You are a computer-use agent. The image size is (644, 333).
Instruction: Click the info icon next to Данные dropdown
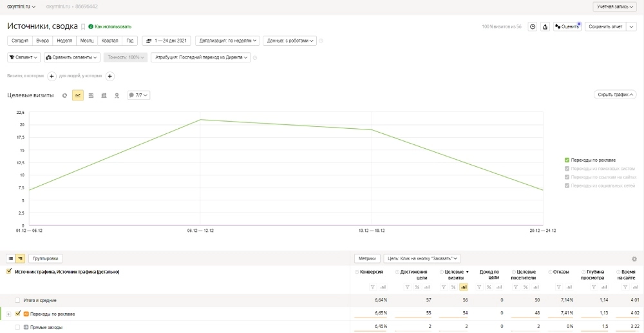coord(321,41)
